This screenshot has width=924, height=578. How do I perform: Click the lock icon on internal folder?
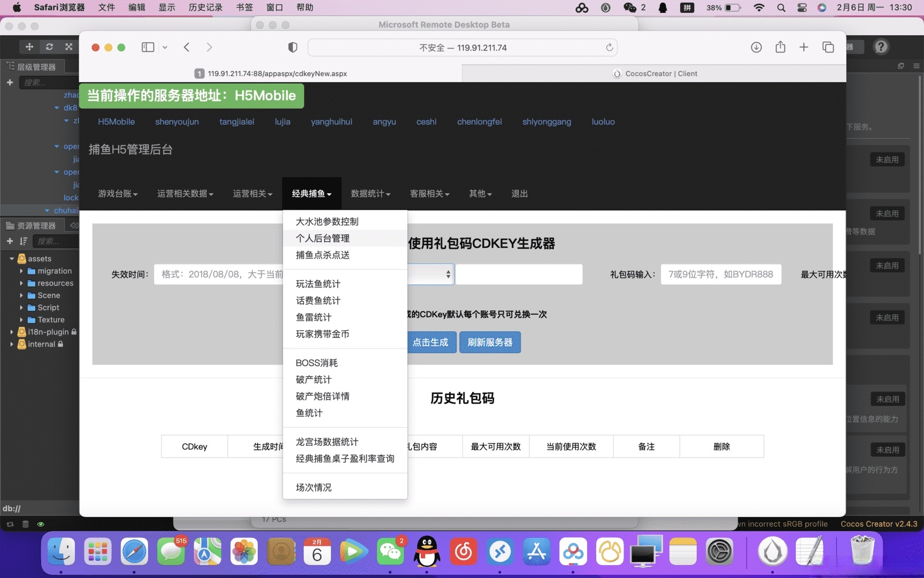[61, 344]
